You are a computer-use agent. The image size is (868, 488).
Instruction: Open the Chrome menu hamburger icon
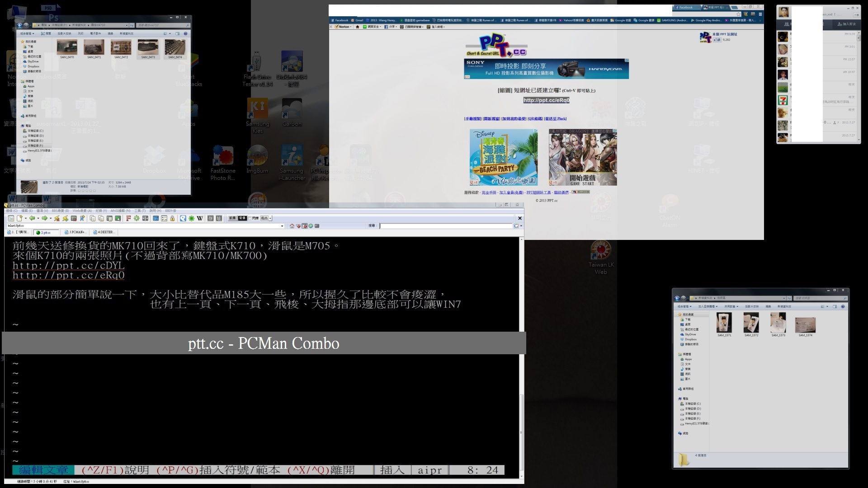click(760, 14)
